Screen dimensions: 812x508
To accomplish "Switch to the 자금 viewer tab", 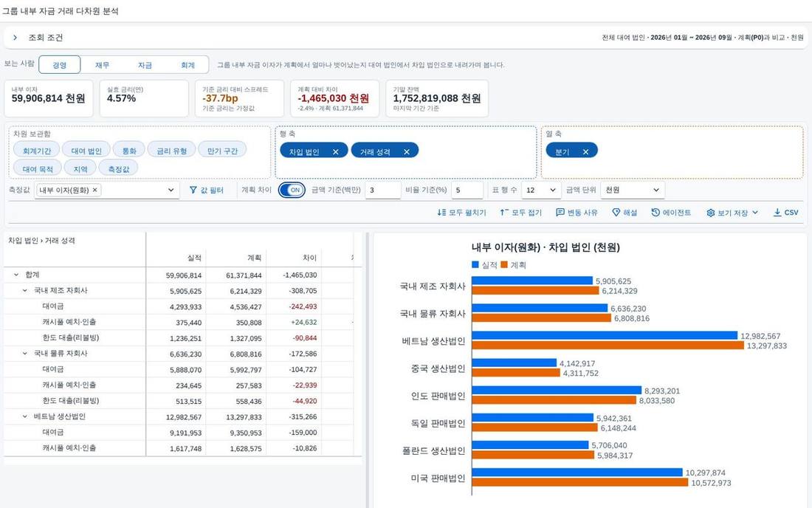I will point(145,65).
